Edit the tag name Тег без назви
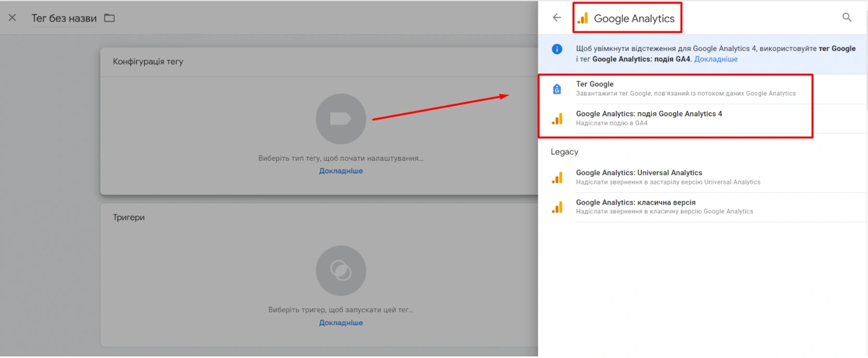 64,18
